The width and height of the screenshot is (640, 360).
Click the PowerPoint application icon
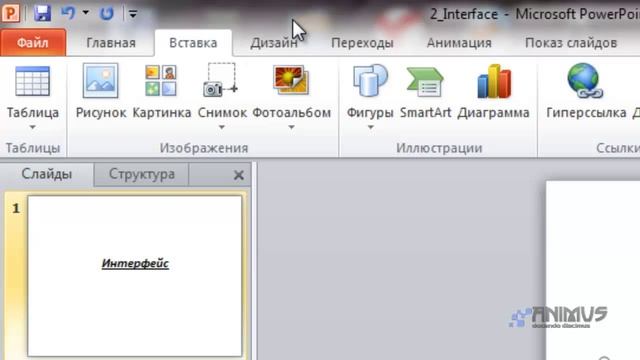(x=11, y=13)
